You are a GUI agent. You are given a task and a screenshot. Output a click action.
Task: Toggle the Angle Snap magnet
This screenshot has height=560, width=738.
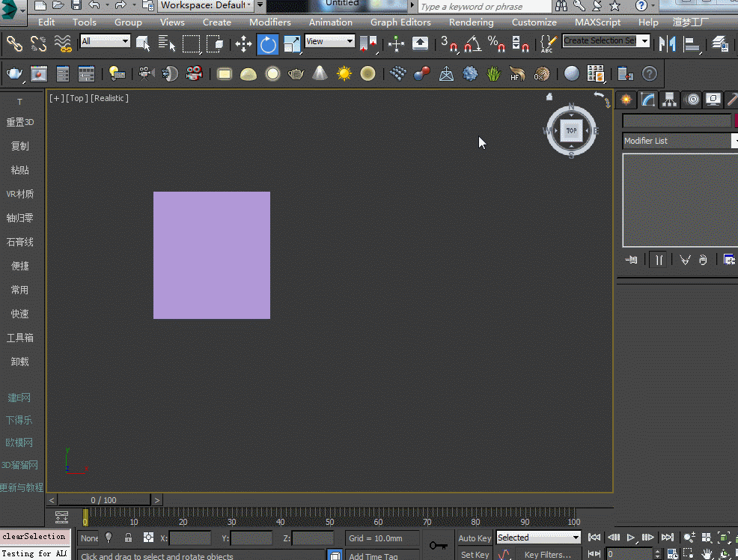point(472,43)
